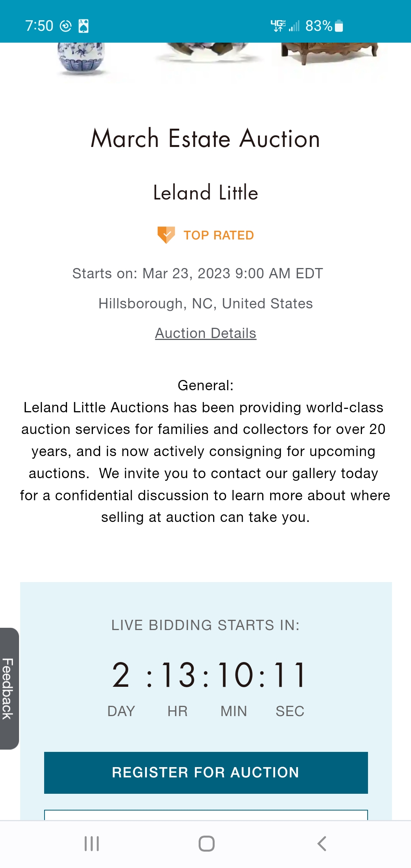This screenshot has height=868, width=411.
Task: Tap the Android back arrow
Action: (322, 844)
